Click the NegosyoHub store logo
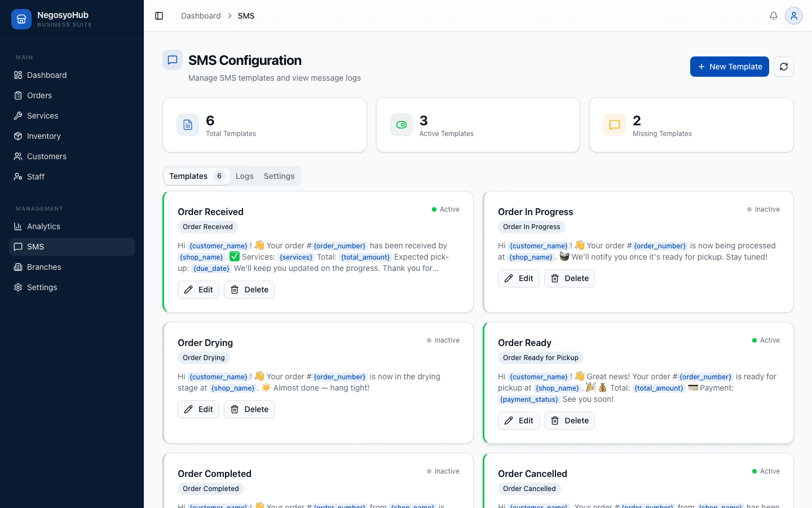Screen dimensions: 812x508 click(x=21, y=19)
